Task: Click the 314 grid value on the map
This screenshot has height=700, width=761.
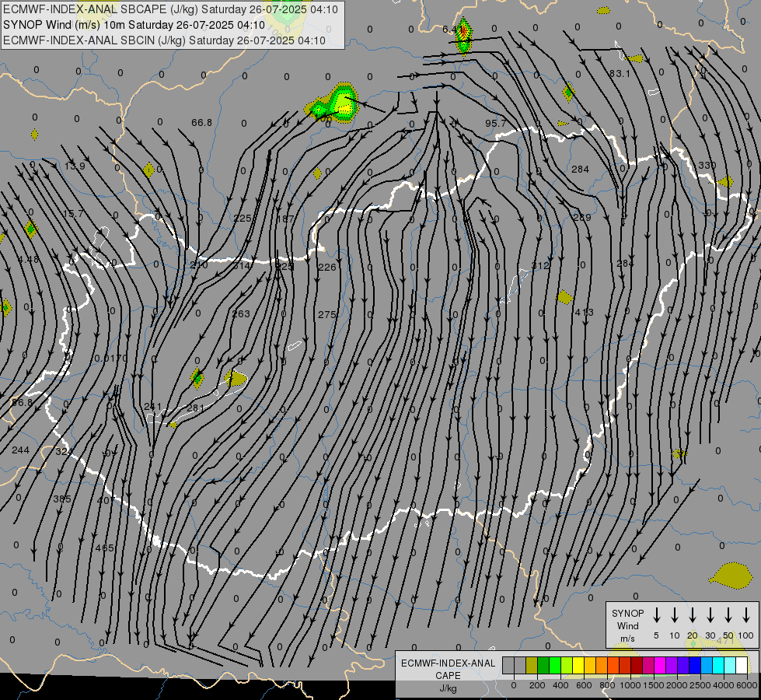Action: click(x=243, y=266)
